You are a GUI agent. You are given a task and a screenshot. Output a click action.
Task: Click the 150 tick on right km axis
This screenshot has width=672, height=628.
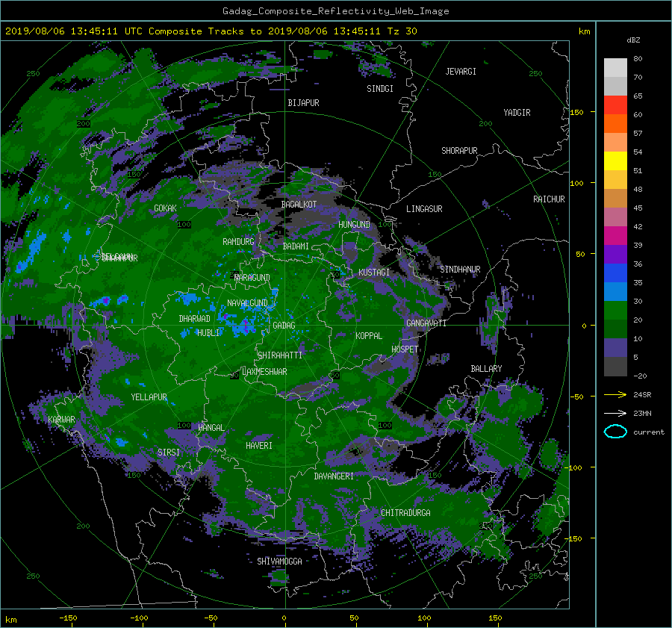pos(577,112)
